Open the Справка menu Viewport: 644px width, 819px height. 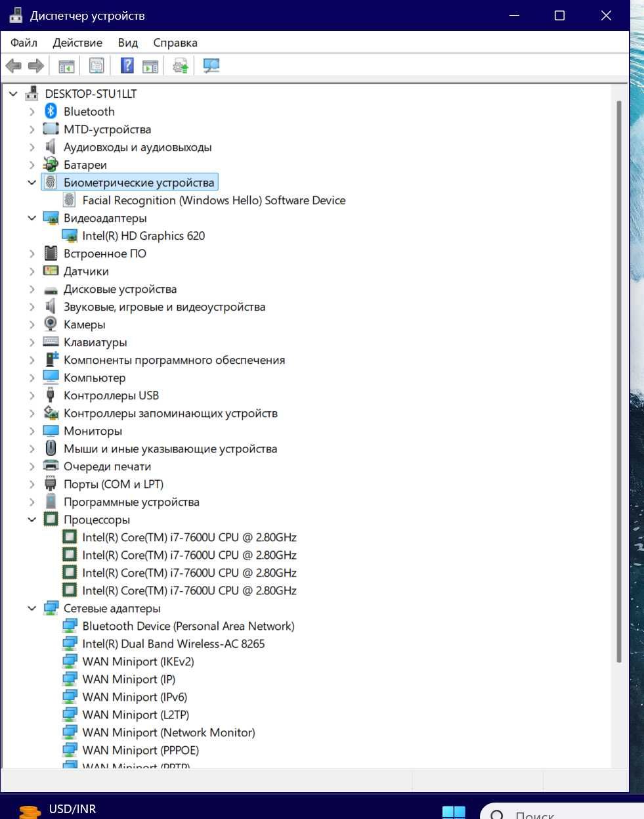[175, 43]
